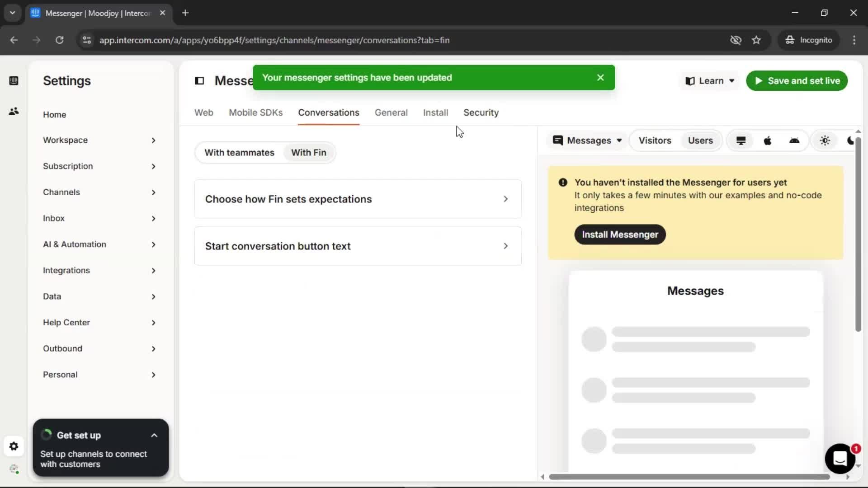Preview messenger as Users
The image size is (868, 488).
coord(700,141)
